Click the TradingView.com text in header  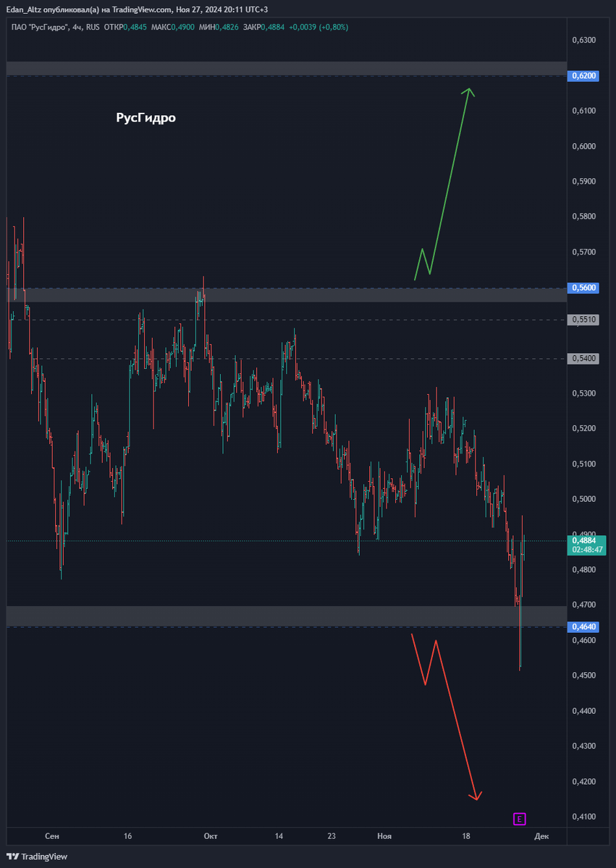(x=143, y=9)
